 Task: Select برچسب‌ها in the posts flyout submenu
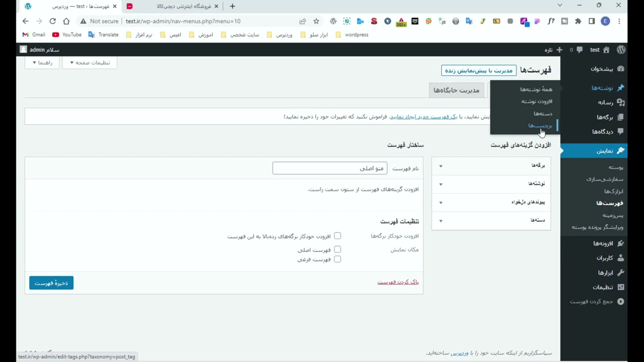click(540, 126)
